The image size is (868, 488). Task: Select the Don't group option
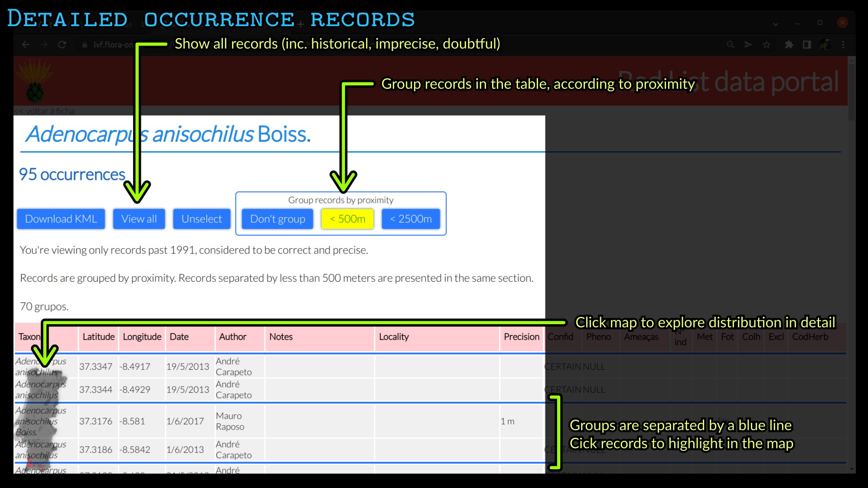click(x=277, y=219)
